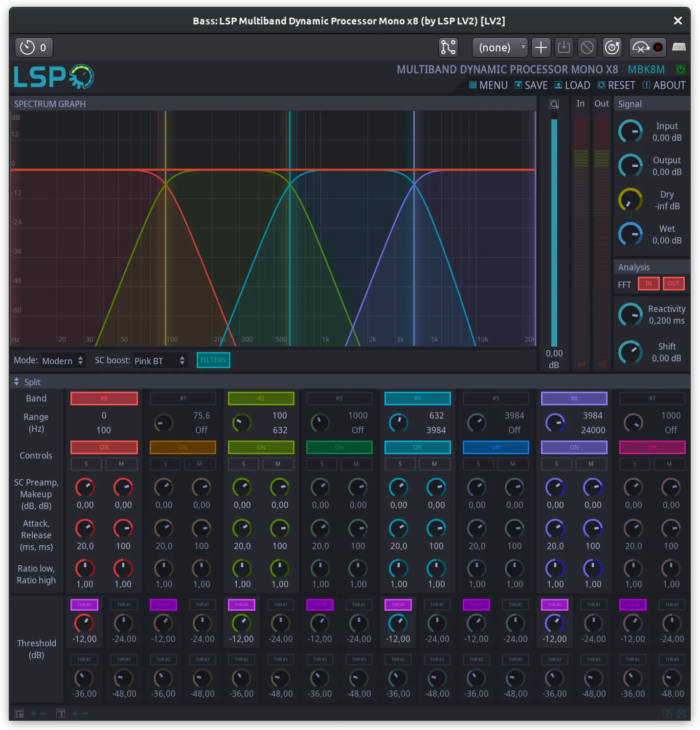Click the purple 3984 Hz split line on graph
700x730 pixels.
pos(414,228)
